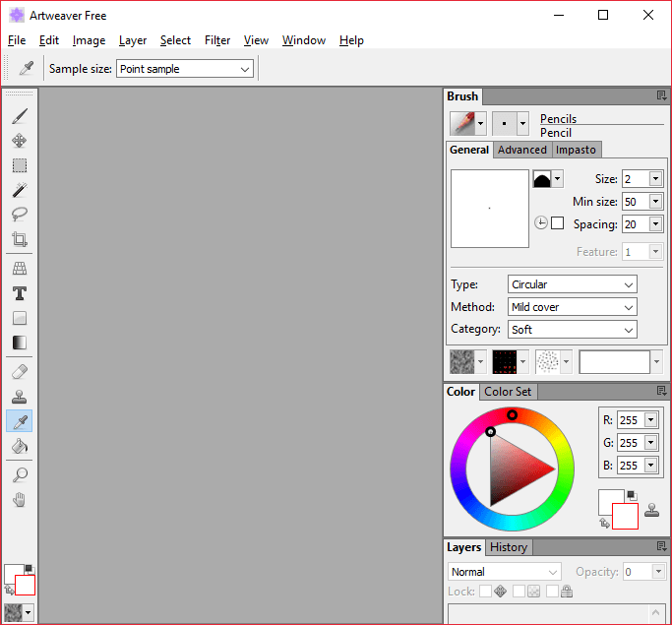Pick the Paint Bucket fill tool
The image size is (672, 625).
(x=20, y=446)
